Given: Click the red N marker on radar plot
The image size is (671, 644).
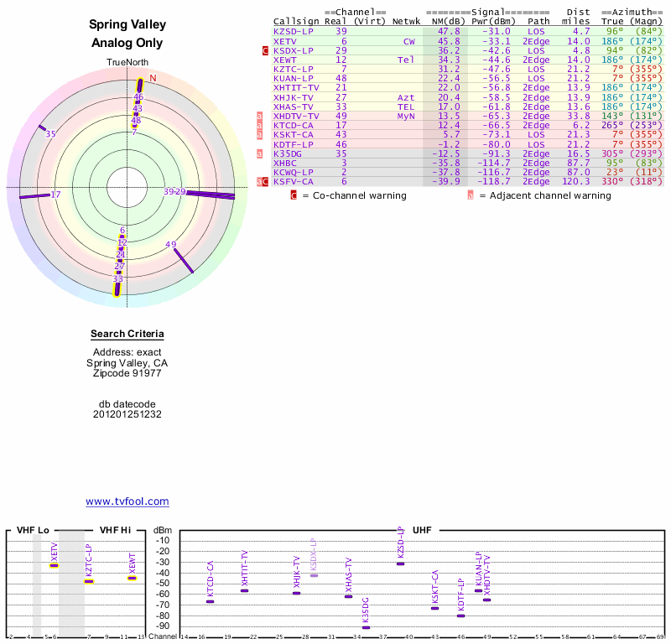Looking at the screenshot, I should 153,79.
